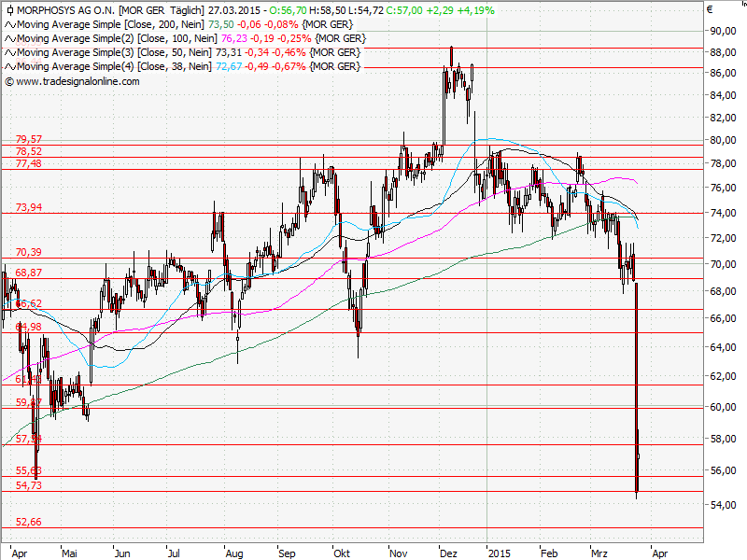This screenshot has width=747, height=560.
Task: Select the wave icon of Moving Average Simple(3) 50
Action: coord(9,51)
